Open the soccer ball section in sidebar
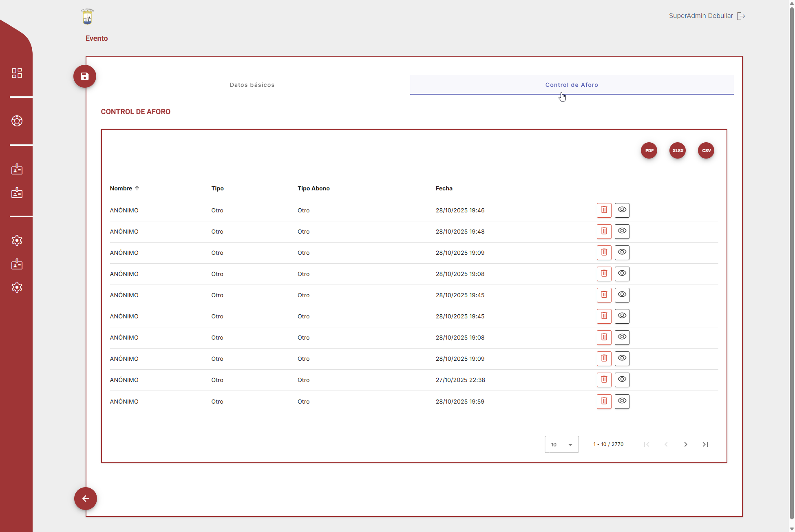Image resolution: width=795 pixels, height=532 pixels. click(17, 121)
